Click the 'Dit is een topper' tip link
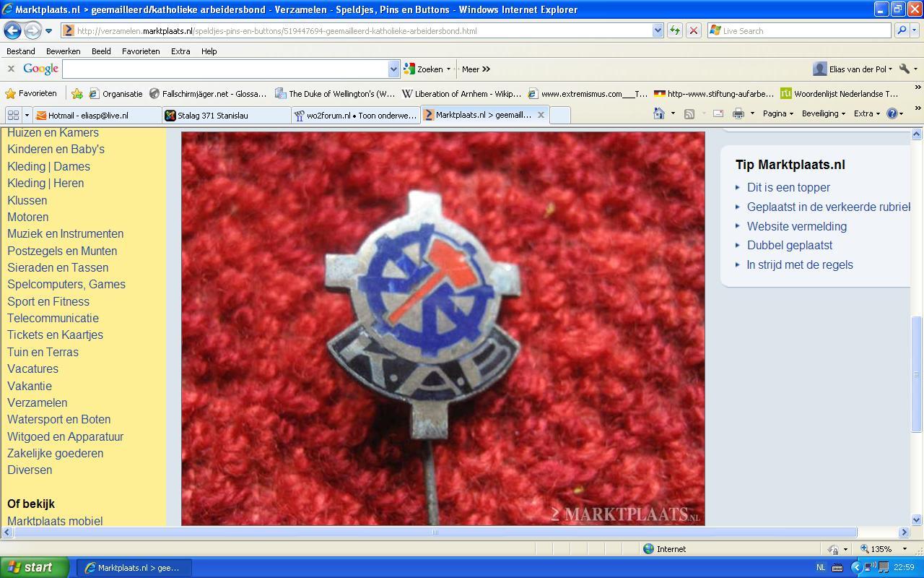The width and height of the screenshot is (924, 578). [x=788, y=187]
